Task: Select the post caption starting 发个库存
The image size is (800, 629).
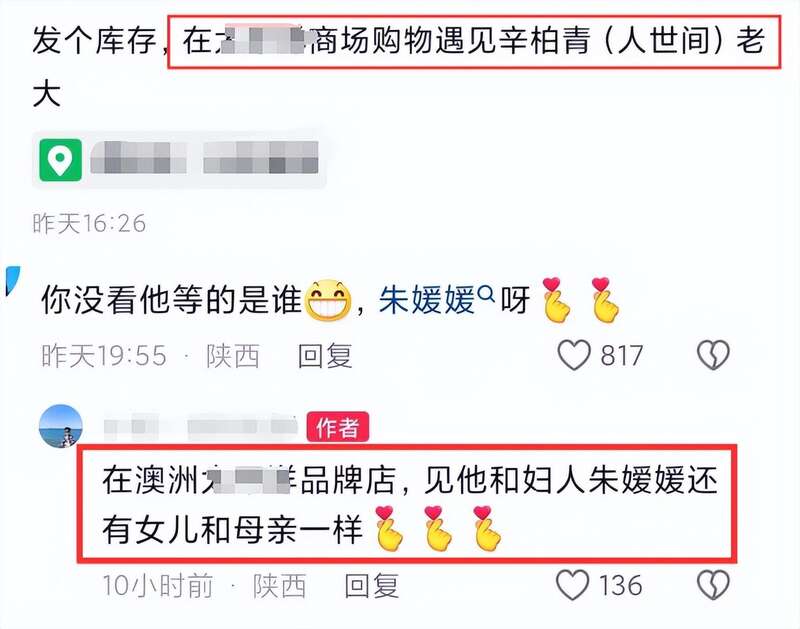Action: (398, 67)
